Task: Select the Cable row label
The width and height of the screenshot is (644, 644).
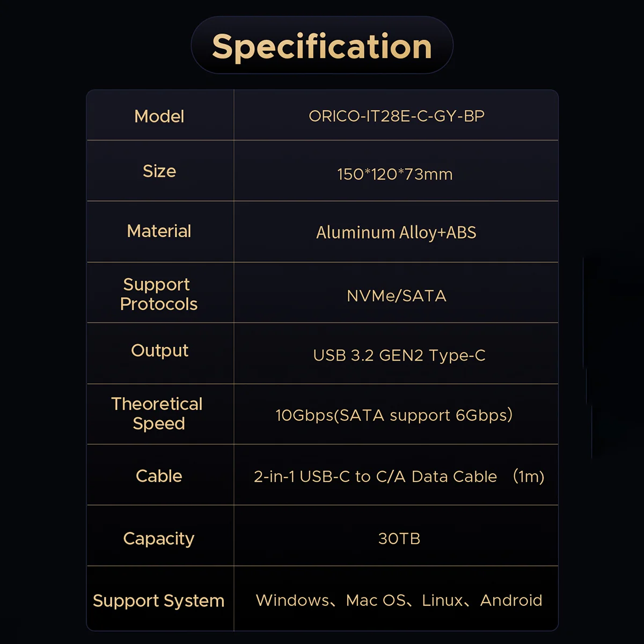Action: point(159,475)
